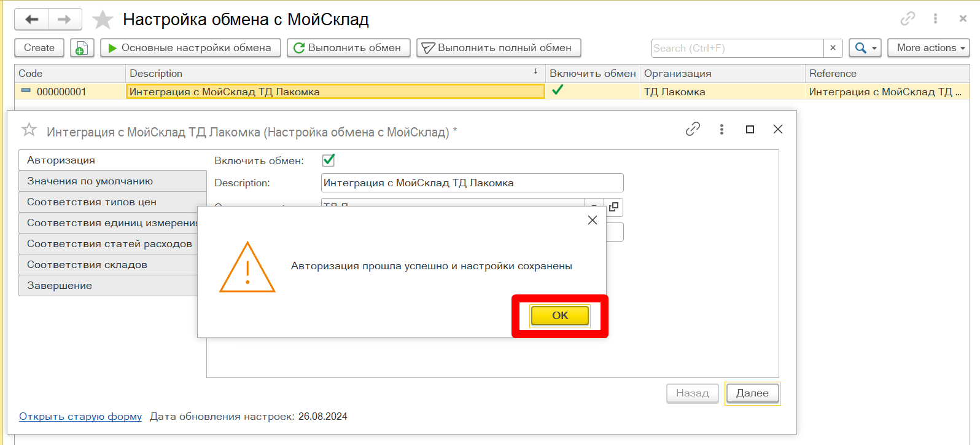Open Соответствия складов tab

click(108, 265)
